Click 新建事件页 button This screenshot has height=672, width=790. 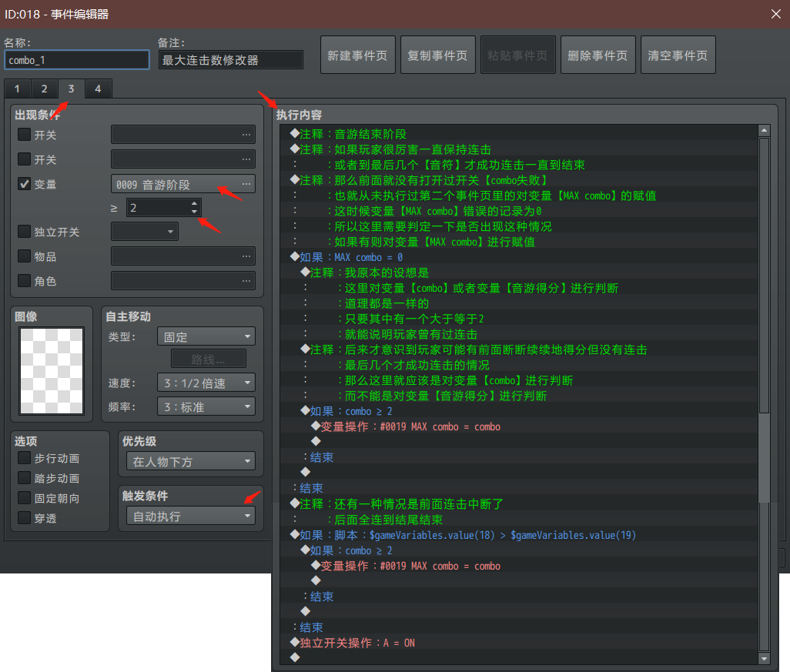[x=358, y=55]
